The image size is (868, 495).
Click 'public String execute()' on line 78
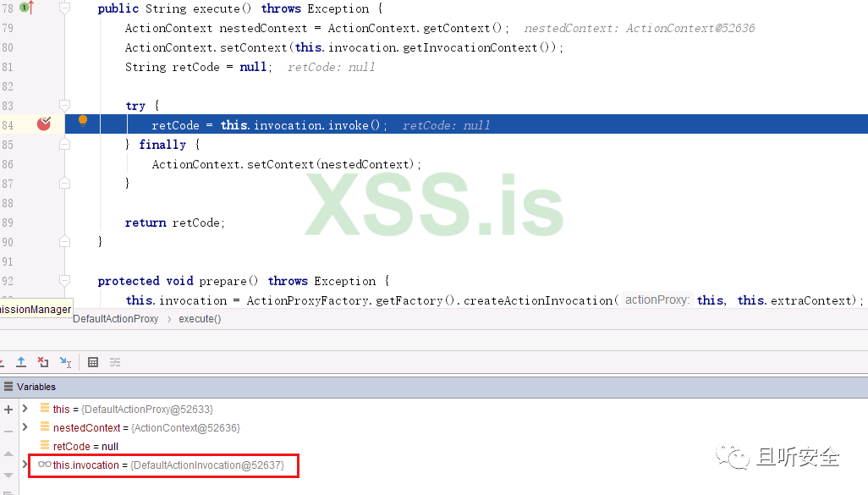(175, 8)
